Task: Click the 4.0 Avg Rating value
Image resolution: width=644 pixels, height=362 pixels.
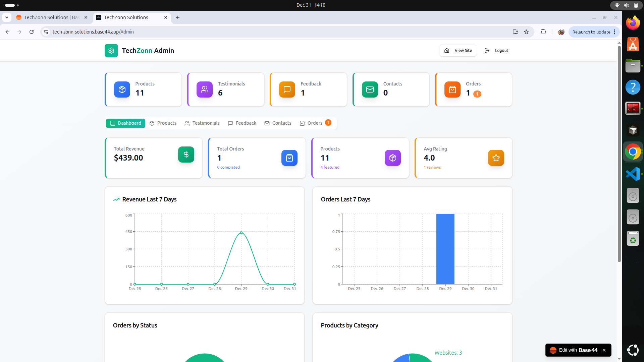Action: pos(429,158)
